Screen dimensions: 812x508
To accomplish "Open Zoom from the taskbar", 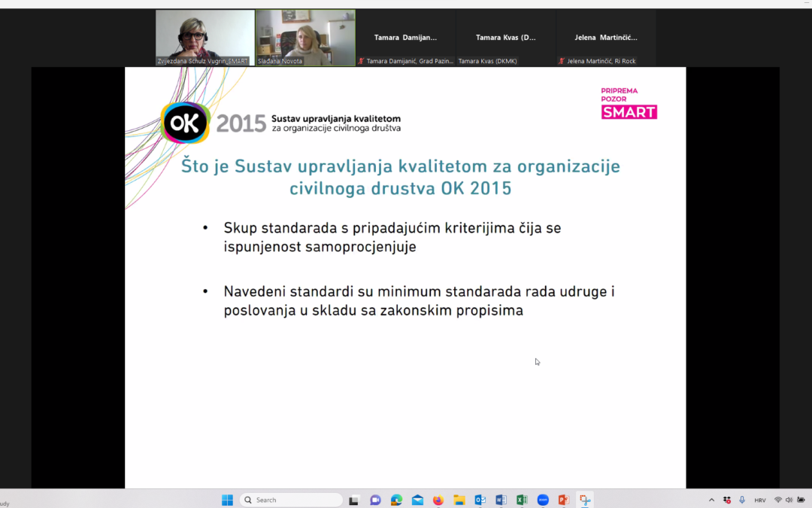I will click(543, 500).
